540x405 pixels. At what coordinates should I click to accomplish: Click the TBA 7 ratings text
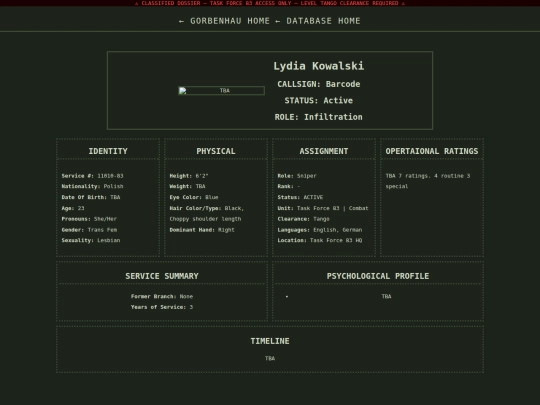click(428, 181)
